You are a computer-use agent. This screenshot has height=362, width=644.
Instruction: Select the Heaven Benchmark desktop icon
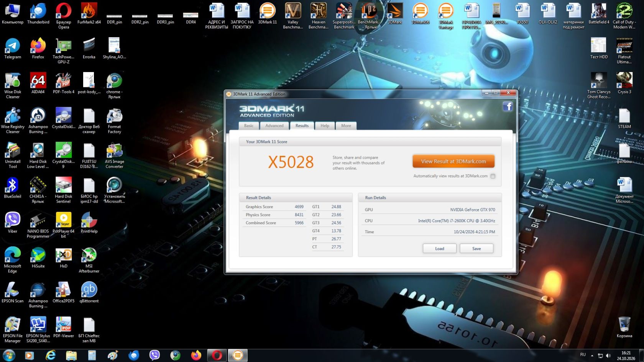point(319,16)
